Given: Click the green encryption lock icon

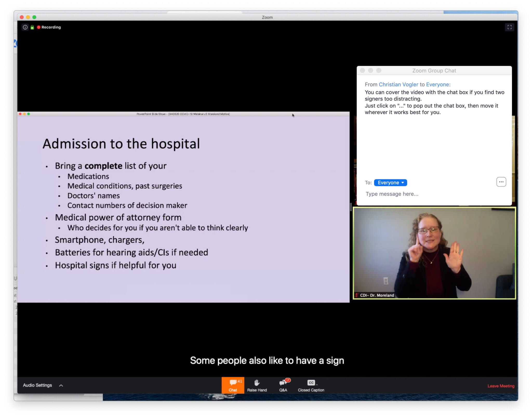Looking at the screenshot, I should click(x=32, y=27).
